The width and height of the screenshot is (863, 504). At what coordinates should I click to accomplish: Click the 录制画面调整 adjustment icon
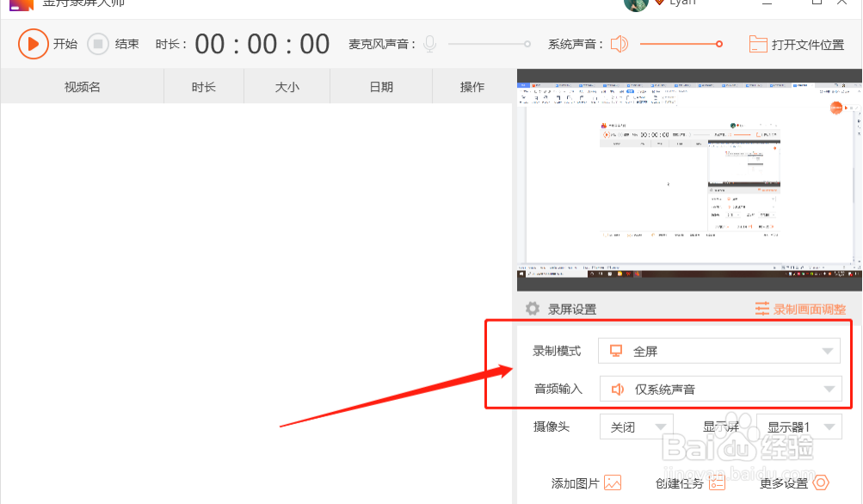point(762,309)
